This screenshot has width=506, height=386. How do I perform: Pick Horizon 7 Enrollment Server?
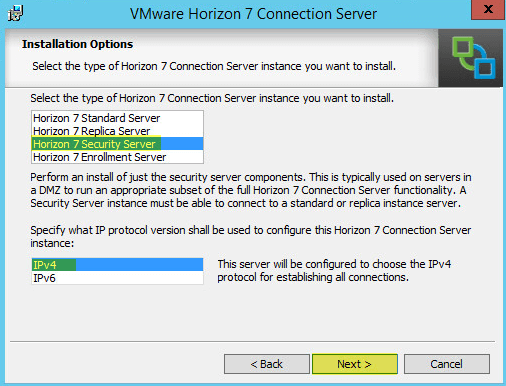click(x=117, y=157)
